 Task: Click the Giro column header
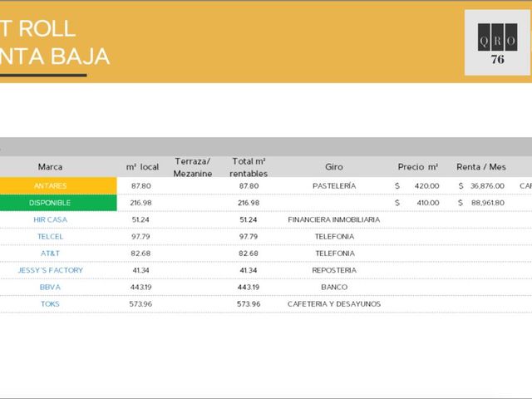(x=334, y=167)
